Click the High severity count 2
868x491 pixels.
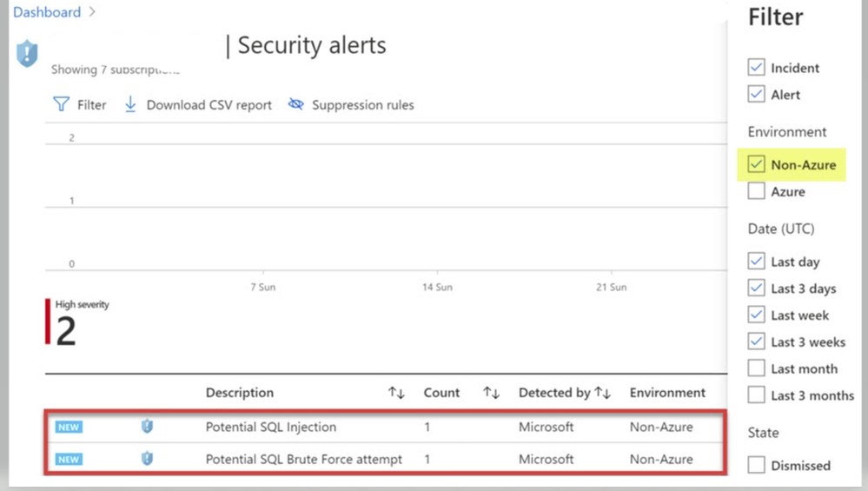(66, 332)
